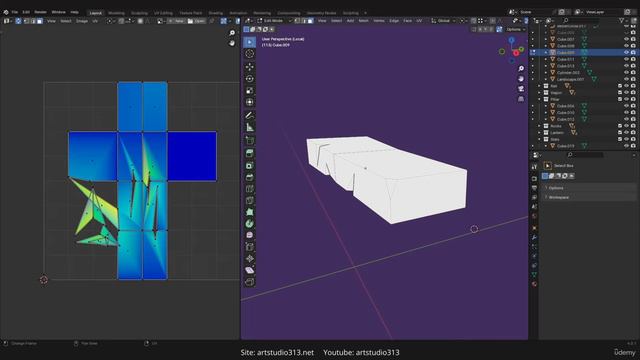Viewport: 640px width, 360px height.
Task: Open the Image menu in UV editor
Action: tap(82, 21)
